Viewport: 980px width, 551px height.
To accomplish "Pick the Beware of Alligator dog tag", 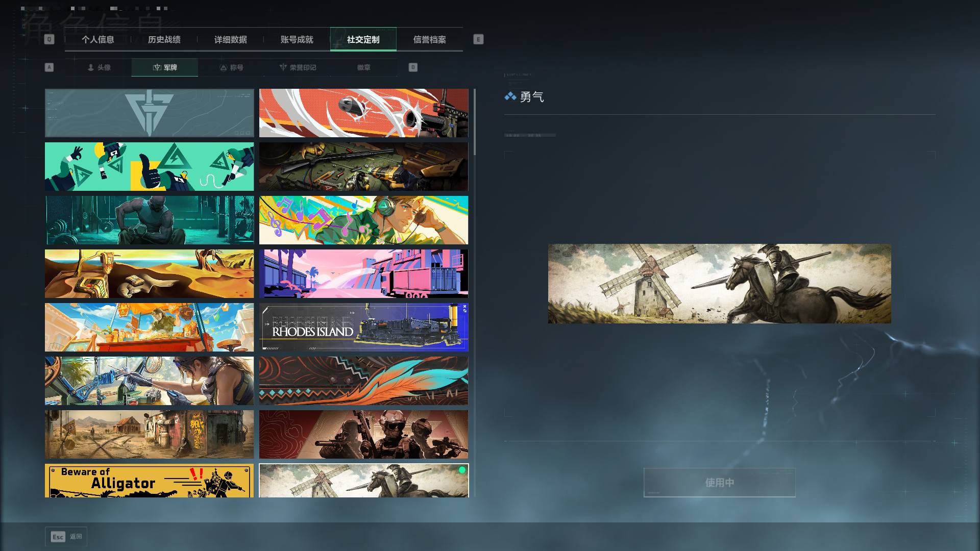I will click(150, 481).
